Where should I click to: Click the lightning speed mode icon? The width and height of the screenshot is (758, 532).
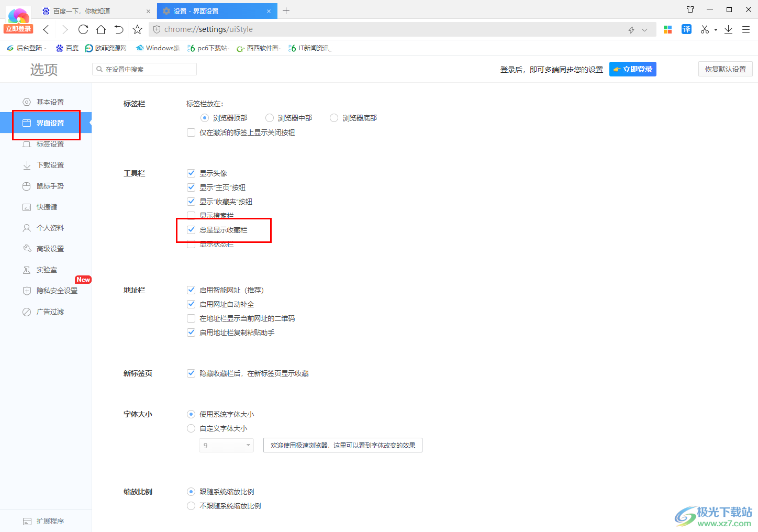pyautogui.click(x=631, y=30)
